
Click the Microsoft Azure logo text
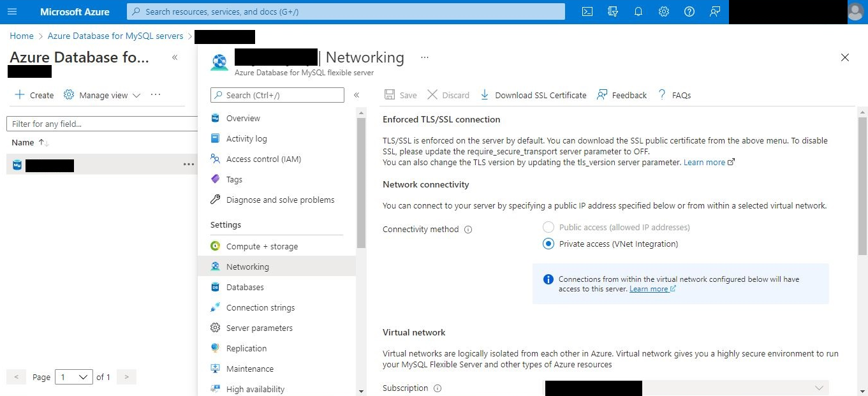pos(75,11)
